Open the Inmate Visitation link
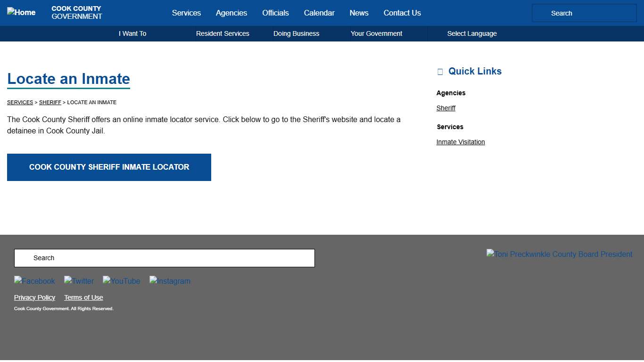 coord(461,142)
